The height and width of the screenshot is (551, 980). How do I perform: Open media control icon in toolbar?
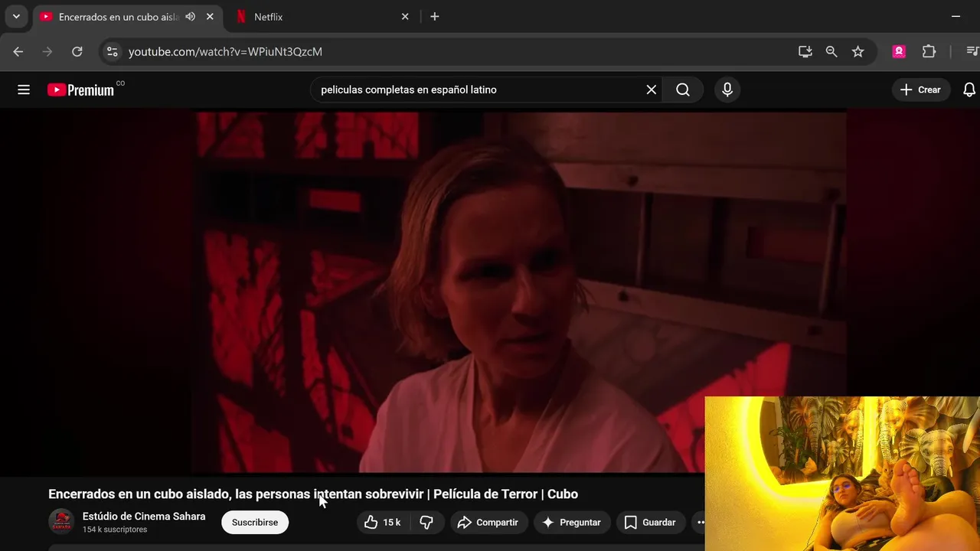point(972,52)
